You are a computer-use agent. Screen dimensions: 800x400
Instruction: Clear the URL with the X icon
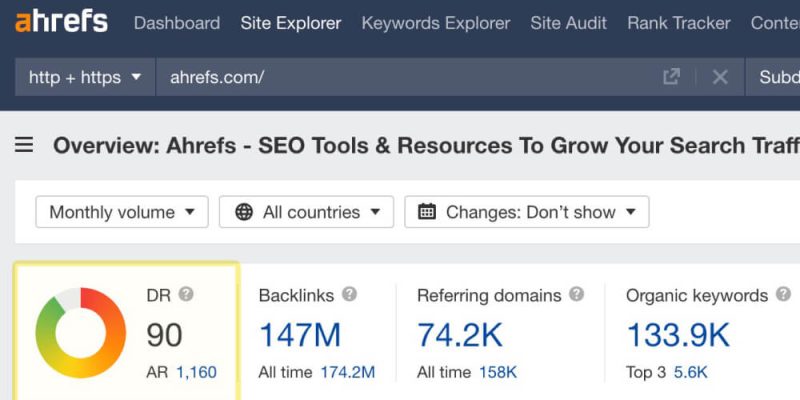(x=720, y=77)
